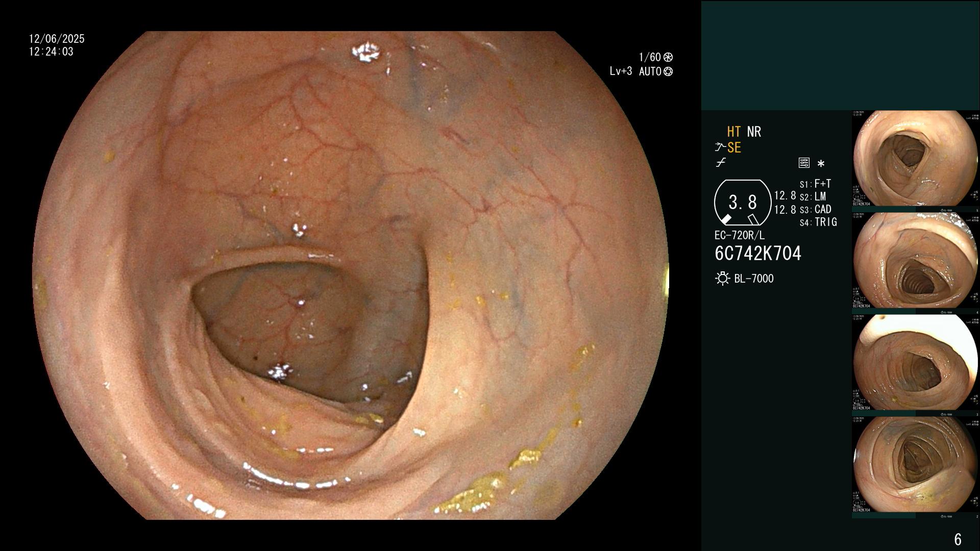Click the light source sun icon beside BL-7000
This screenshot has height=551, width=980.
tap(722, 279)
